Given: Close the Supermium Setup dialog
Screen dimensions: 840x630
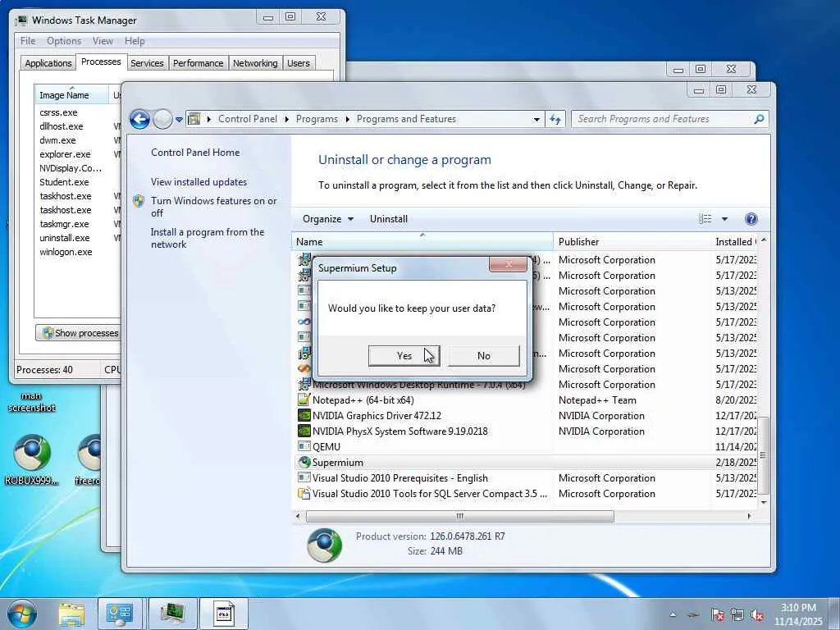Looking at the screenshot, I should [508, 264].
